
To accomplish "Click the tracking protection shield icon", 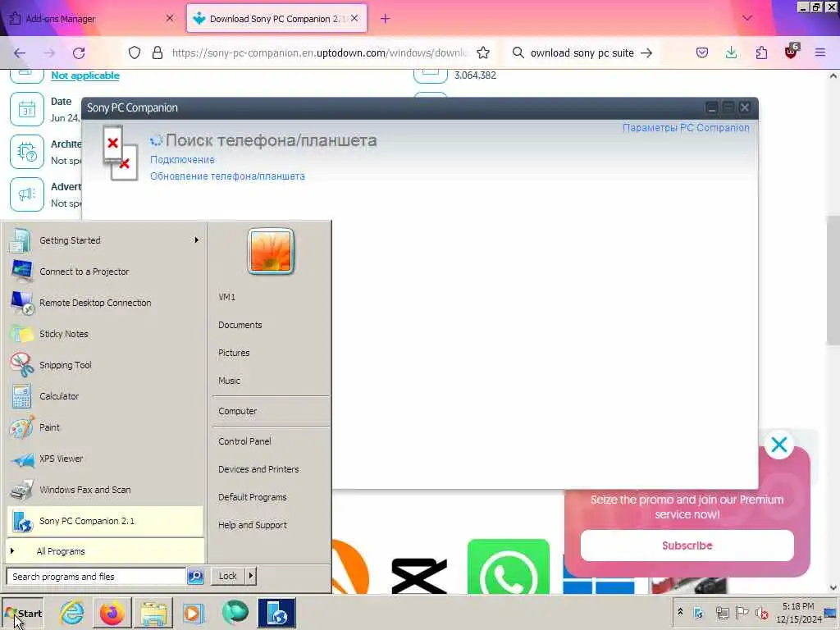I will click(x=135, y=52).
